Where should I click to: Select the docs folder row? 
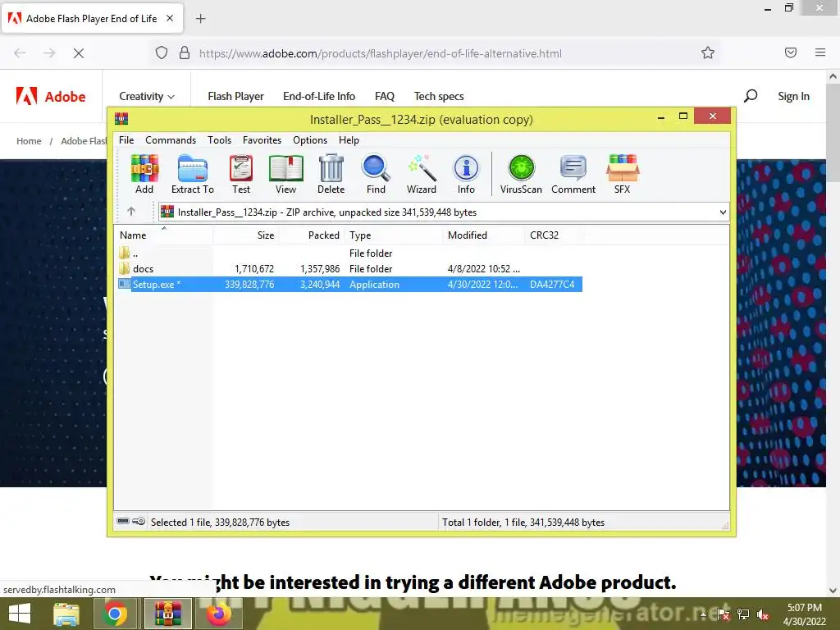tap(349, 269)
